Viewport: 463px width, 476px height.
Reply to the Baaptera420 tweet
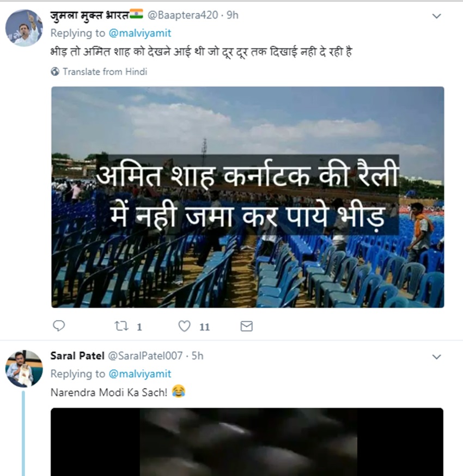coord(59,326)
